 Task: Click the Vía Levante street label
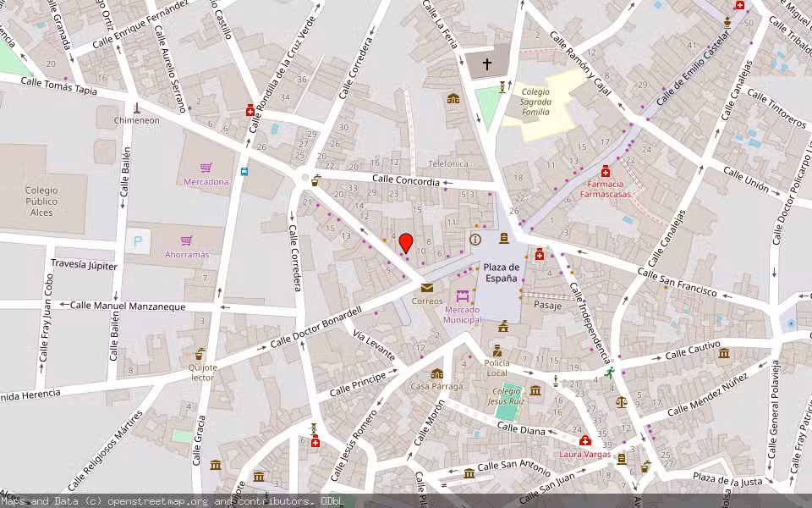[374, 345]
